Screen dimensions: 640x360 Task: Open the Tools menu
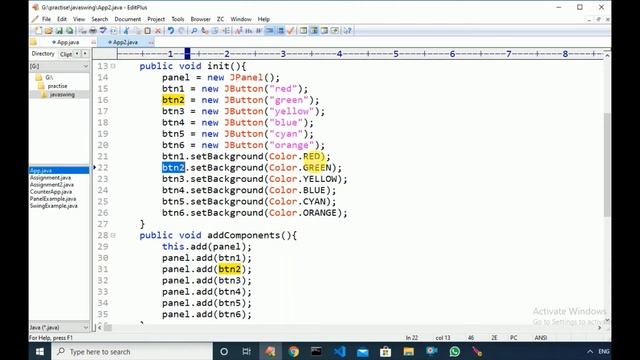(178, 19)
